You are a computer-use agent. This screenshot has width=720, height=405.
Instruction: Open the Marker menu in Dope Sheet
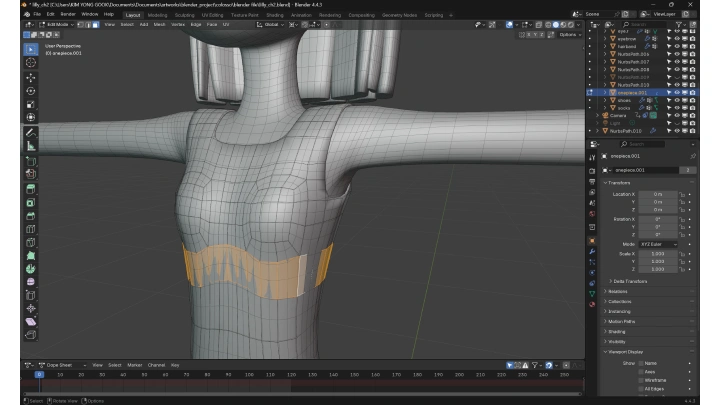135,366
